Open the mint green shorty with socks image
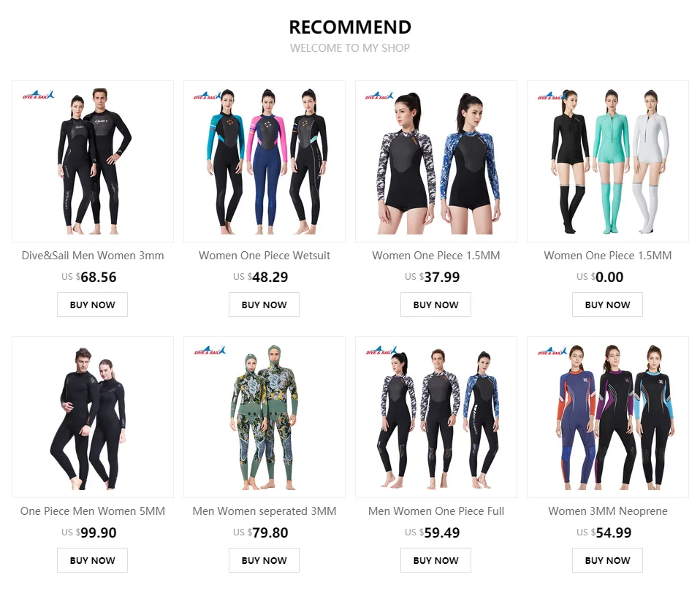 click(x=608, y=161)
